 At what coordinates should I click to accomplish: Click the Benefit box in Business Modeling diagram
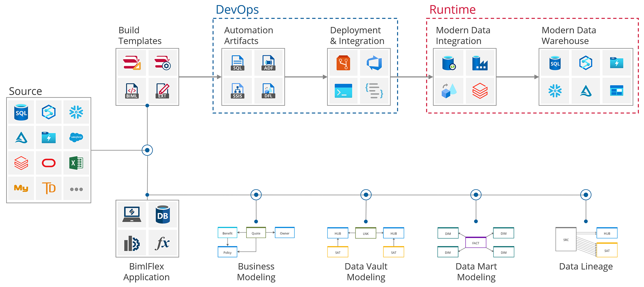click(227, 233)
